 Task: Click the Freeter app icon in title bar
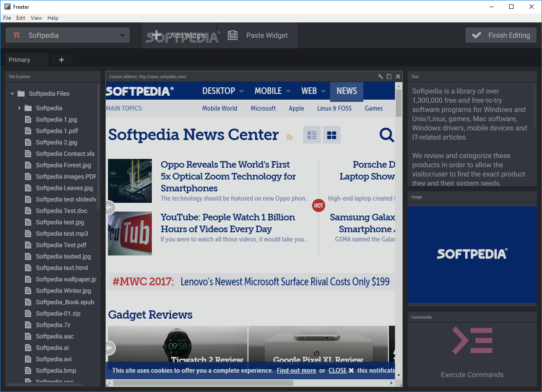(7, 7)
